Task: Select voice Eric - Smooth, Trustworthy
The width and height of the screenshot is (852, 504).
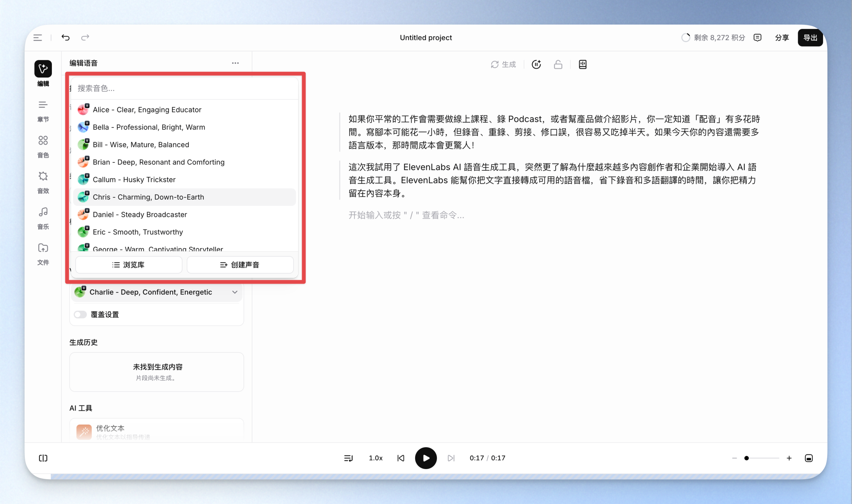Action: point(184,232)
